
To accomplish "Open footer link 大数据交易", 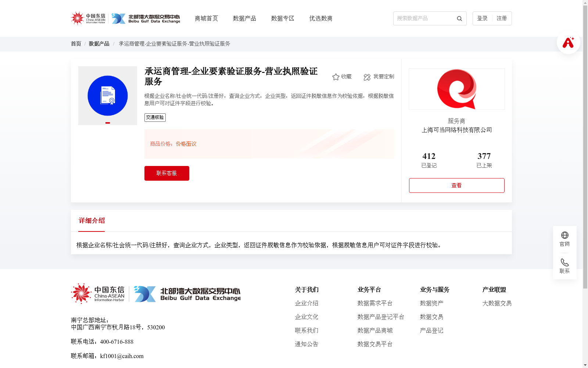I will click(x=497, y=303).
